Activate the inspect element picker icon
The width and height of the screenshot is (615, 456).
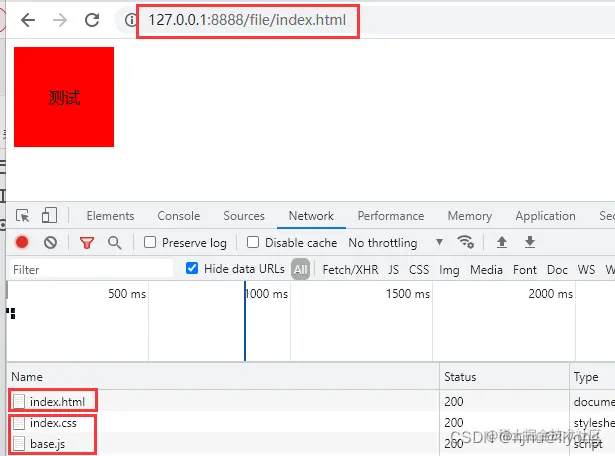pyautogui.click(x=22, y=216)
